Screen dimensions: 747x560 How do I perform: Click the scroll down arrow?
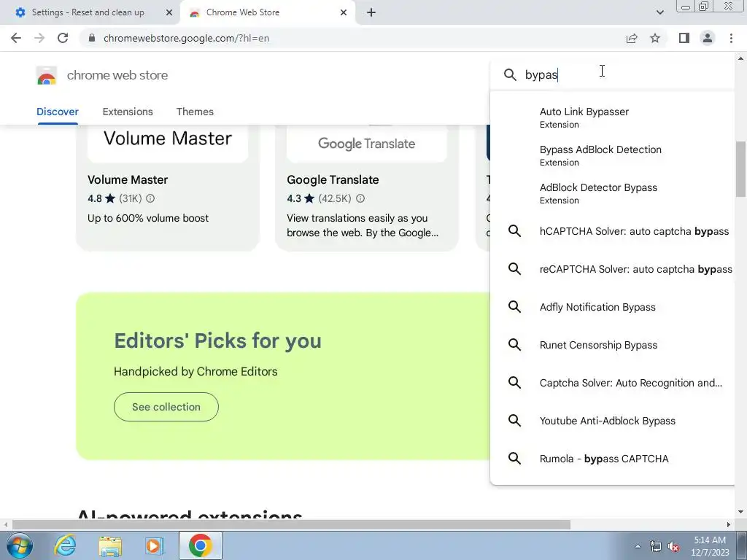740,512
